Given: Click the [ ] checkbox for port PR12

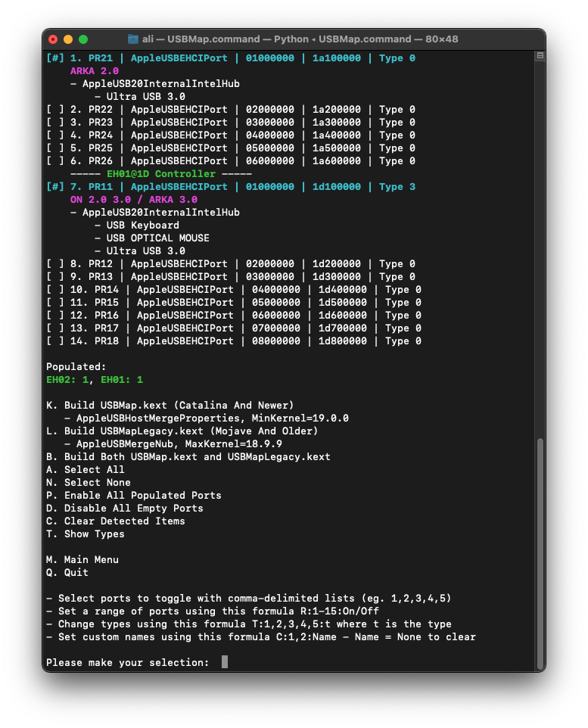Looking at the screenshot, I should [54, 263].
